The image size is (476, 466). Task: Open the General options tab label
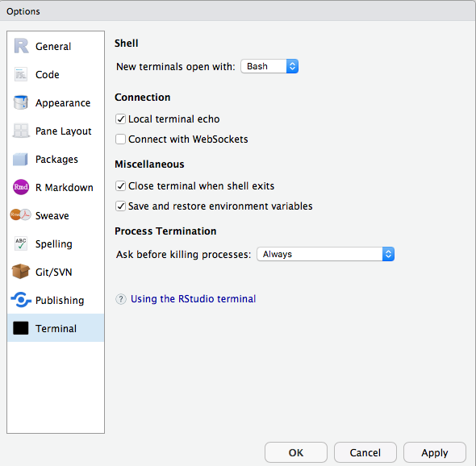pyautogui.click(x=53, y=47)
